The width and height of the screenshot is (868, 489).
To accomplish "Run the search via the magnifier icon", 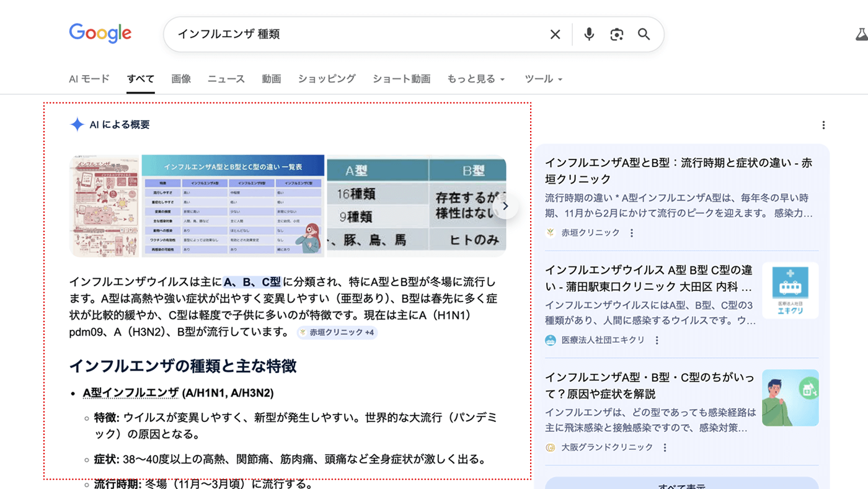I will pos(644,34).
